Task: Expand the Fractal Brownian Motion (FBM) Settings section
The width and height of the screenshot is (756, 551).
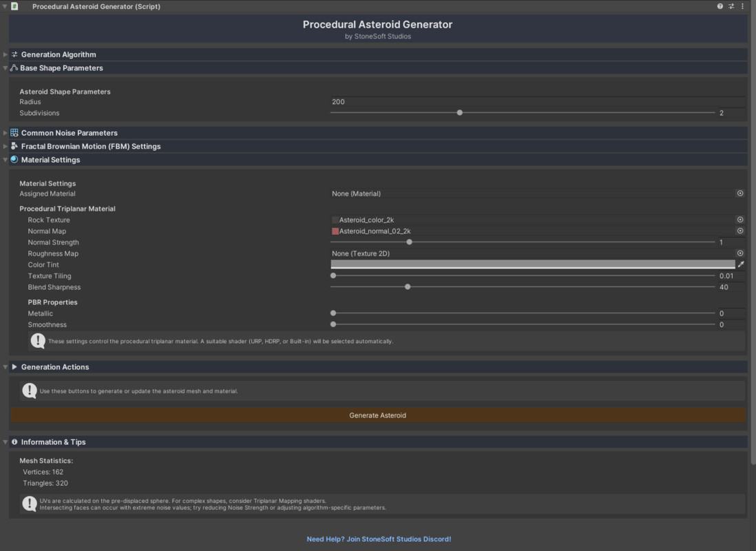Action: 6,146
